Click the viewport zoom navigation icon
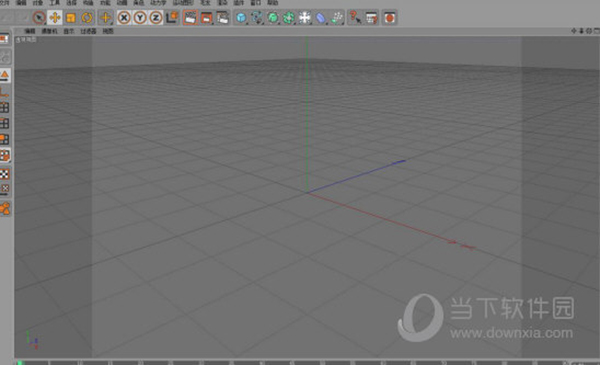 (581, 31)
